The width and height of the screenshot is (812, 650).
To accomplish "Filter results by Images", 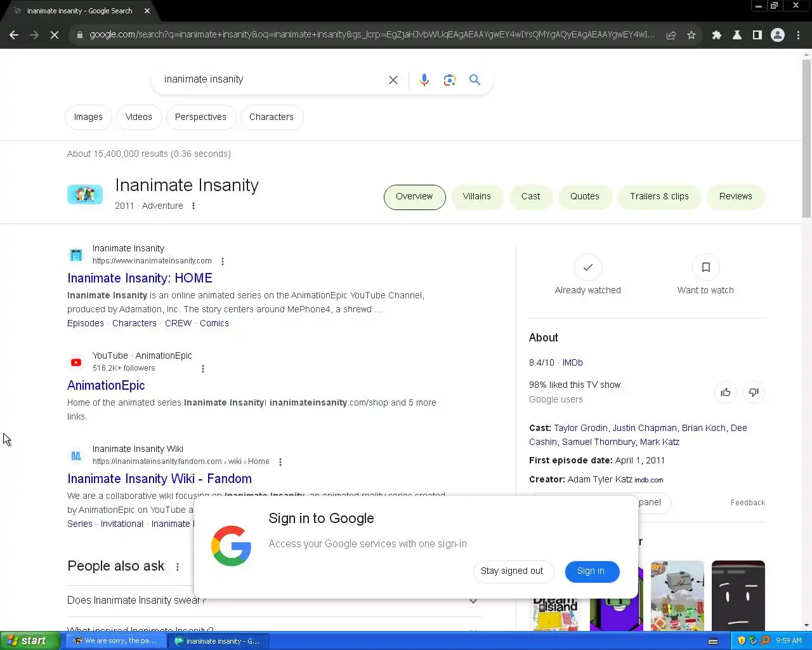I will 88,117.
